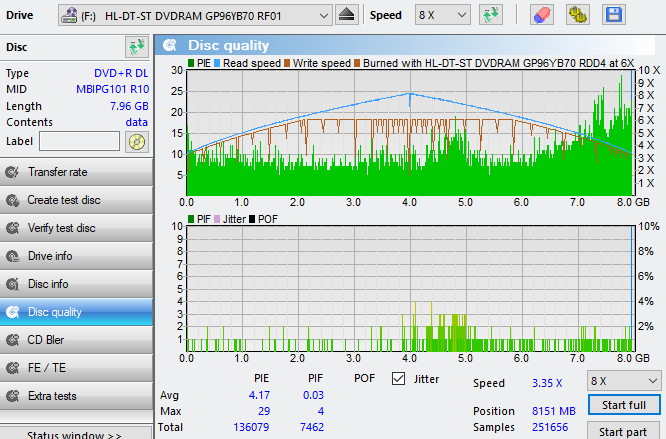Toggle the Jitter checkbox
Screen dimensions: 666x439
(x=400, y=379)
